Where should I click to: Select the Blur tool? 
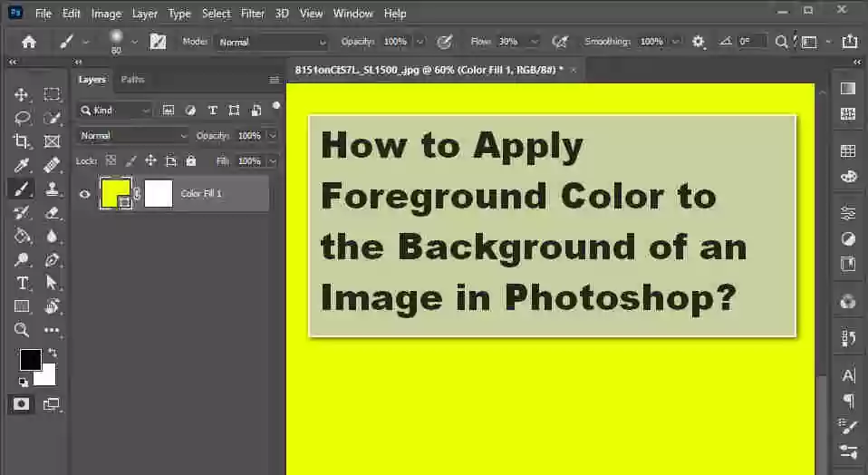(52, 237)
